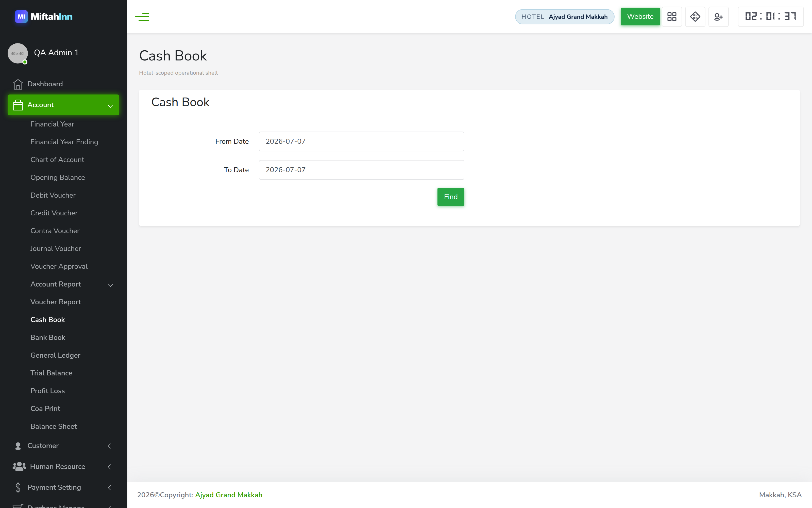Image resolution: width=812 pixels, height=508 pixels.
Task: Focus the To Date input field
Action: pos(361,170)
